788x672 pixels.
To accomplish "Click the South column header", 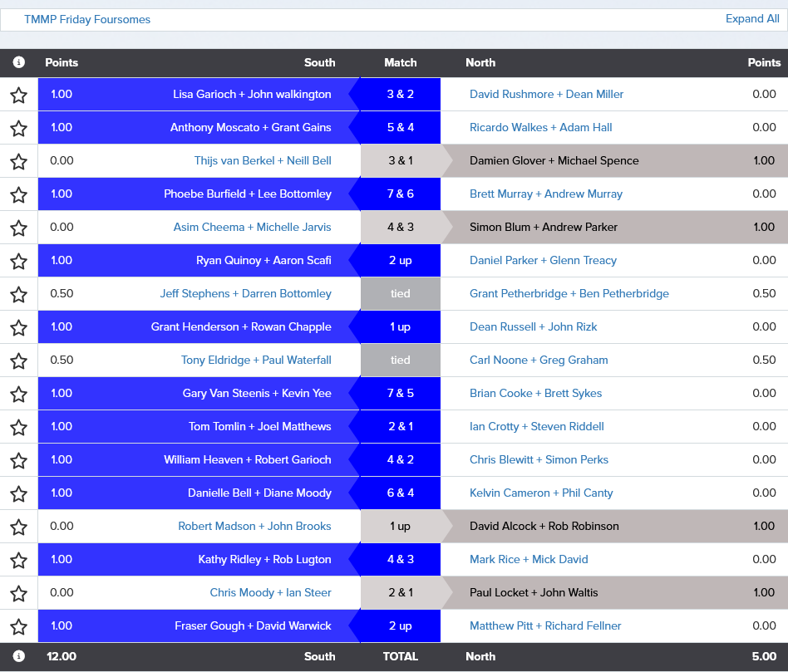I will point(319,62).
